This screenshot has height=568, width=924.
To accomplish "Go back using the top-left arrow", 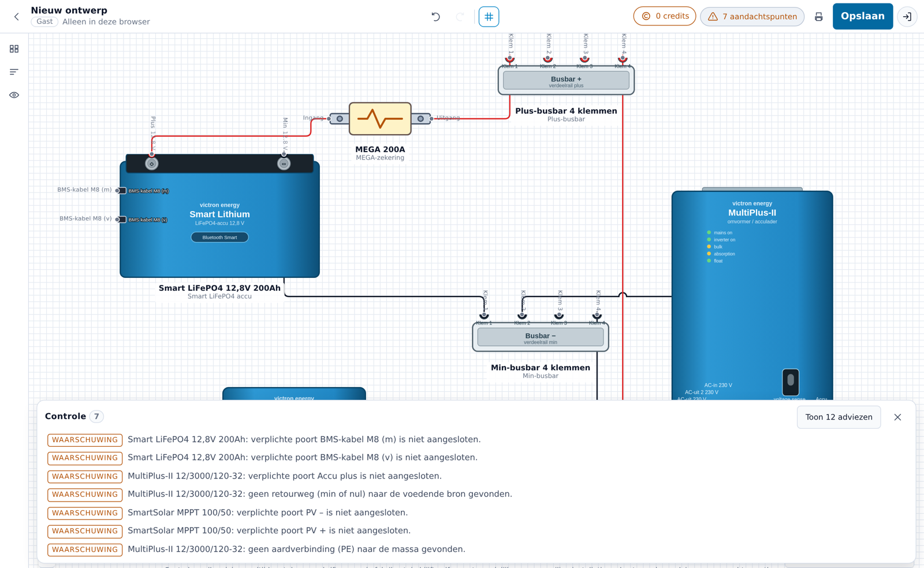I will [x=17, y=17].
